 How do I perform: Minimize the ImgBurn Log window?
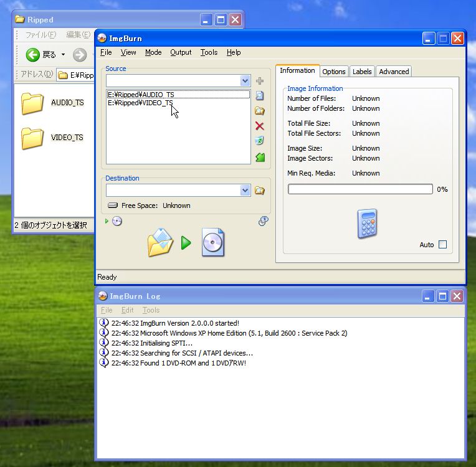(428, 296)
